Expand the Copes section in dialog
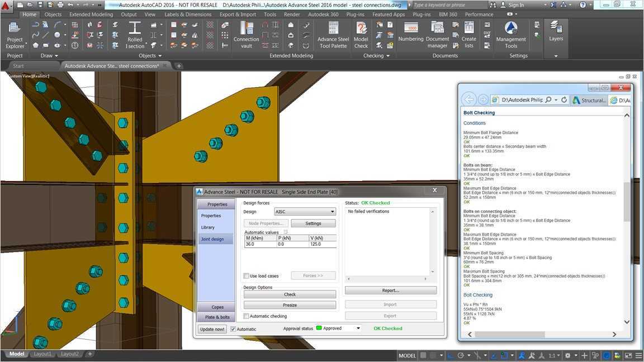The height and width of the screenshot is (362, 644). click(x=216, y=307)
